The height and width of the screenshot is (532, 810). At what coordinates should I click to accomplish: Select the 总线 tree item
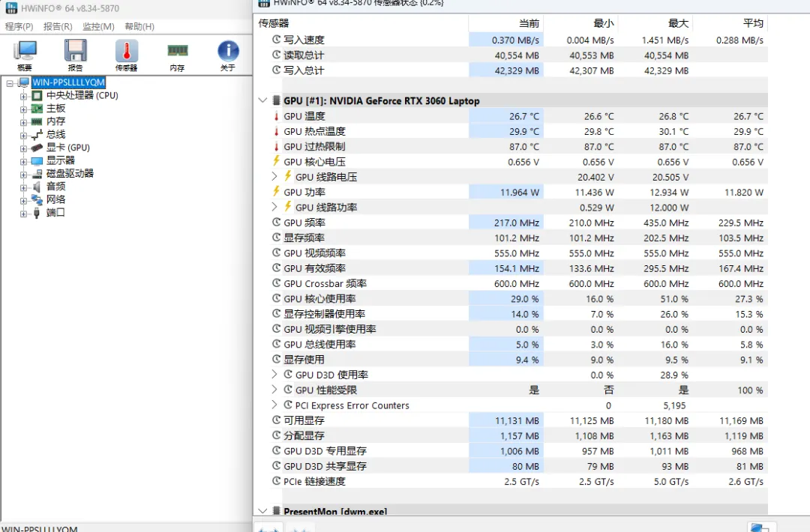click(x=55, y=135)
